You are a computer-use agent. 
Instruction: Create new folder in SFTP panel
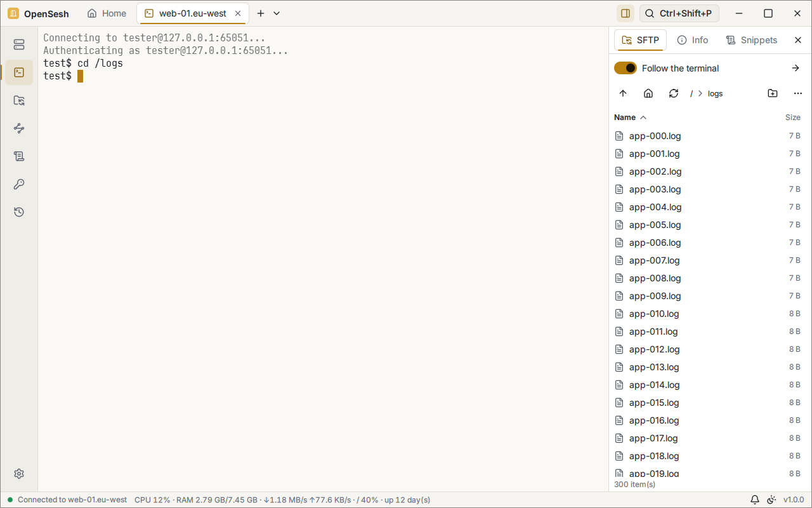(x=773, y=93)
